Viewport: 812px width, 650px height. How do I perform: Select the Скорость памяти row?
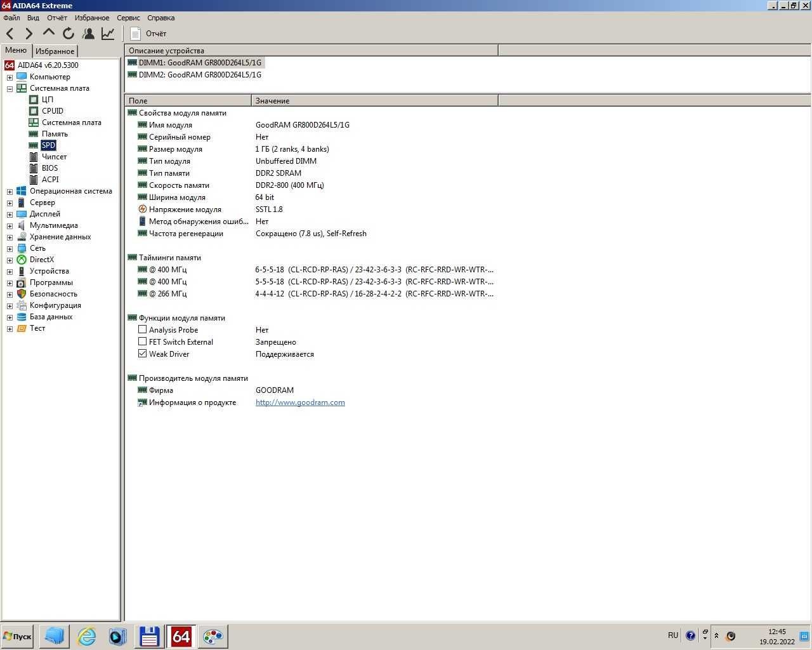click(x=311, y=185)
